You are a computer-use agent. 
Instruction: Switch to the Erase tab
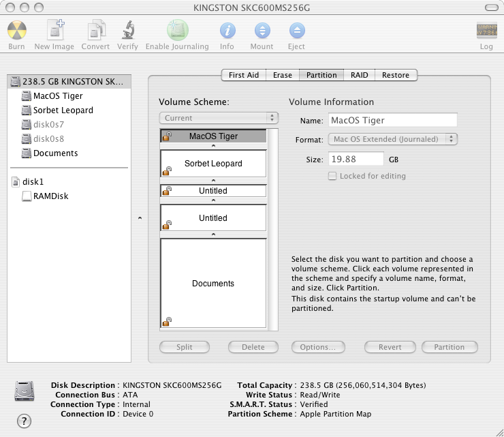(x=283, y=75)
